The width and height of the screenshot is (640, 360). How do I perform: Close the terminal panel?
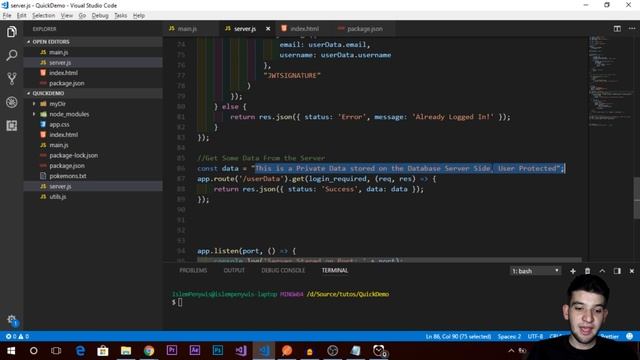[632, 271]
